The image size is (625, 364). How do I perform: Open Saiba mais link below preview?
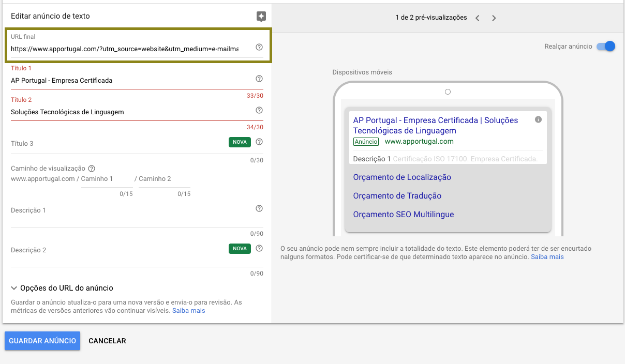click(547, 256)
